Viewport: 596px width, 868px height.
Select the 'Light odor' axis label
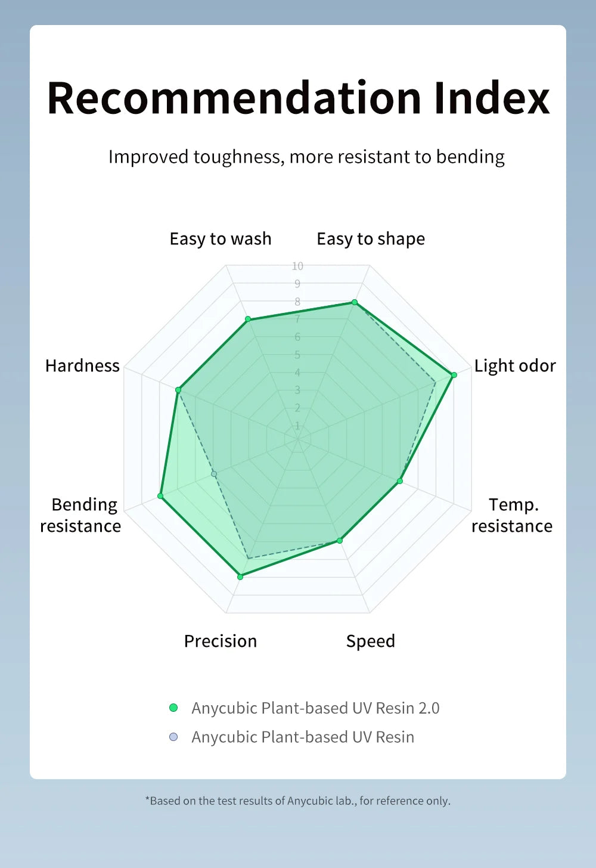[x=515, y=365]
